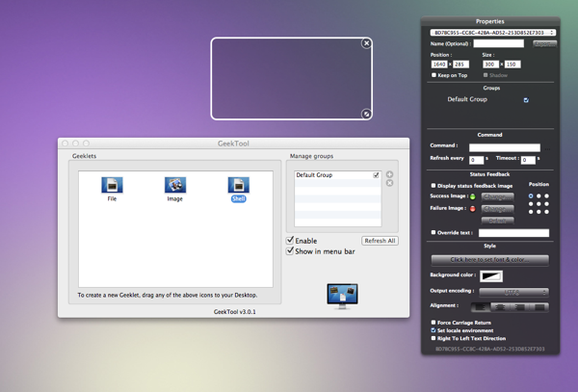Enable Display status feedback image
The height and width of the screenshot is (392, 578).
point(433,186)
